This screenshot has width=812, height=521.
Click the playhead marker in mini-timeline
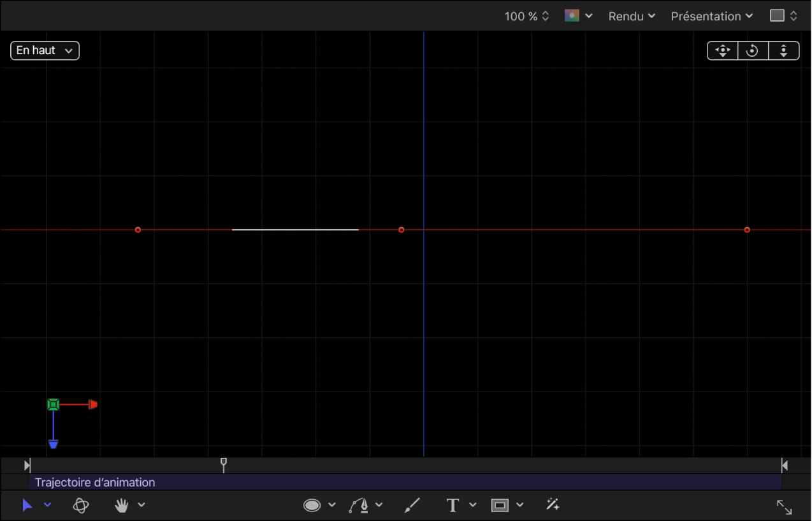tap(223, 464)
